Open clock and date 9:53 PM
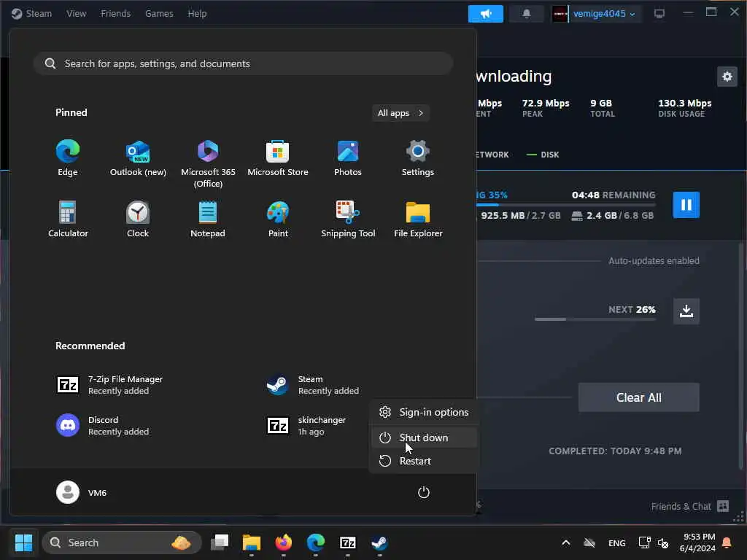Screen dimensions: 747x560 coord(697,542)
